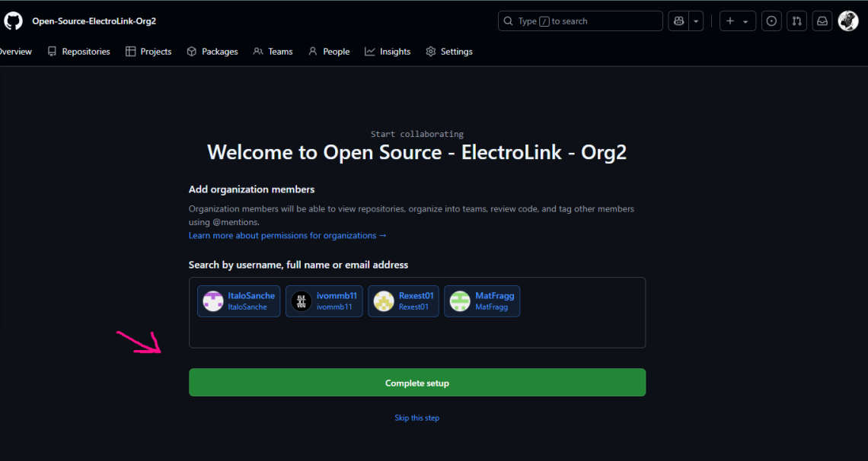The width and height of the screenshot is (868, 461).
Task: Click the Add organization members heading
Action: tap(252, 189)
